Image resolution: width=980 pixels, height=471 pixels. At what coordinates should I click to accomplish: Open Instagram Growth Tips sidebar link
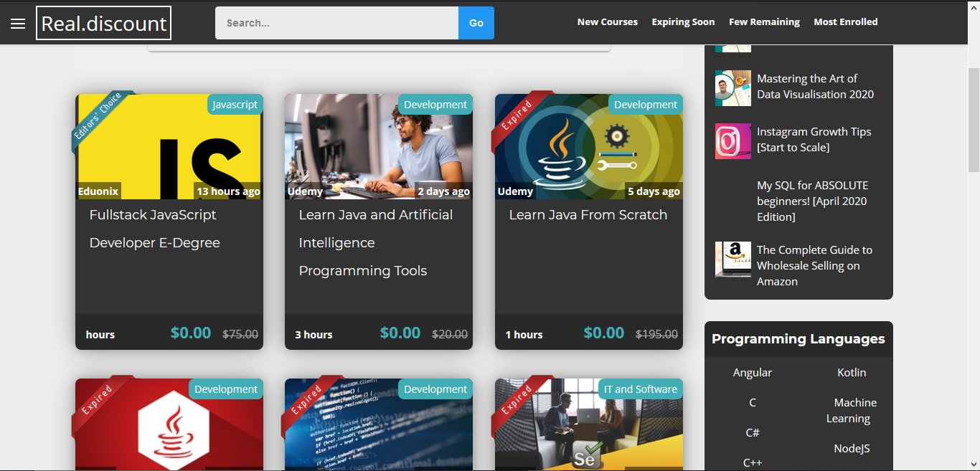pyautogui.click(x=814, y=140)
